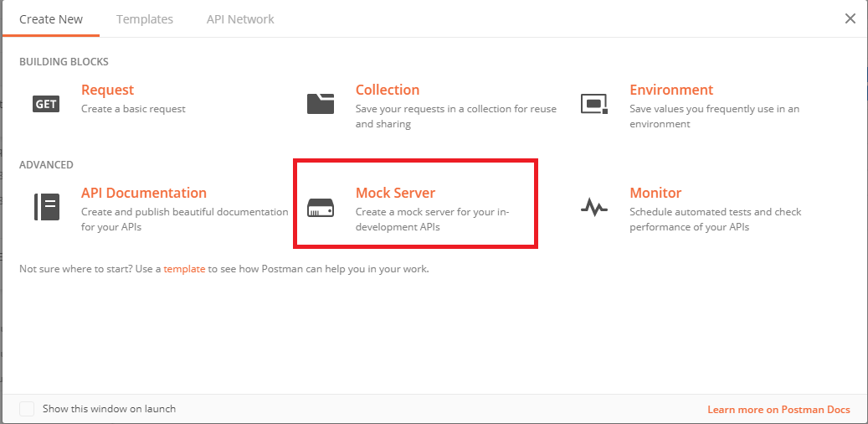Select the Mock Server heading
868x424 pixels.
(395, 193)
